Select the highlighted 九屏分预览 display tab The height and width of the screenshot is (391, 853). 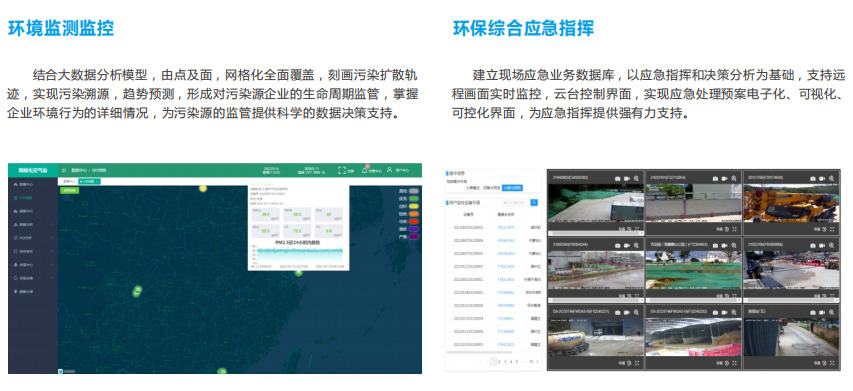pyautogui.click(x=512, y=188)
